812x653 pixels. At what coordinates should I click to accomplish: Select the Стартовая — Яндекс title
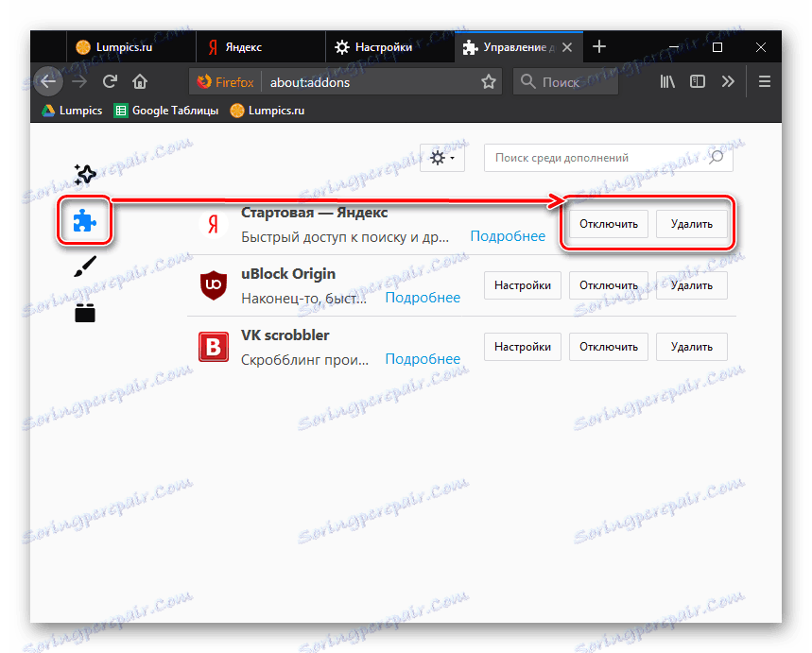point(315,213)
